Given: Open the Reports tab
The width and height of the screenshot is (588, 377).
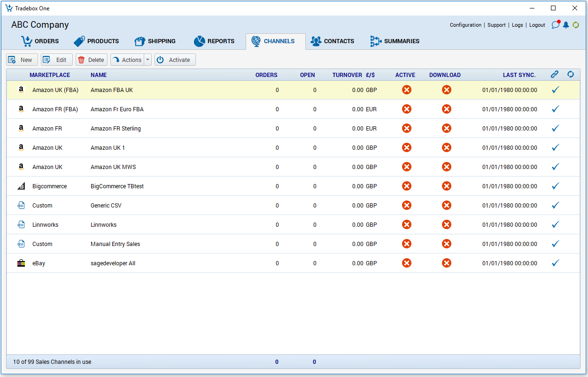Looking at the screenshot, I should coord(214,41).
